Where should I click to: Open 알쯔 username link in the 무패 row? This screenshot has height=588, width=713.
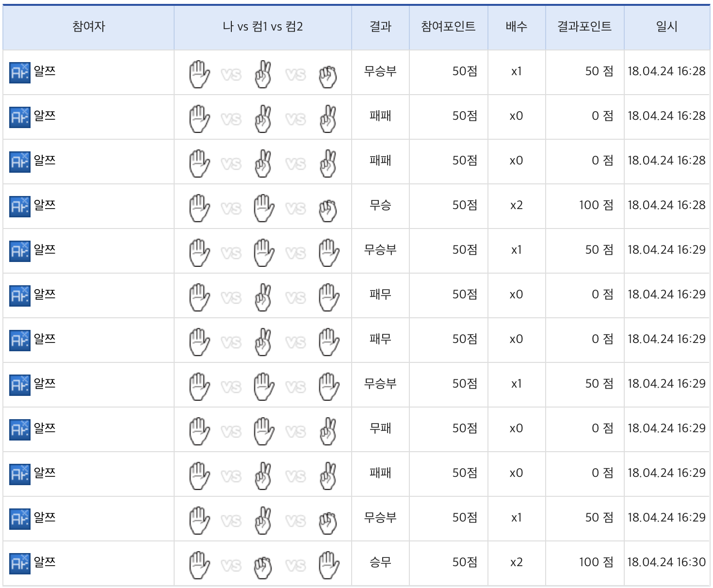pos(45,428)
